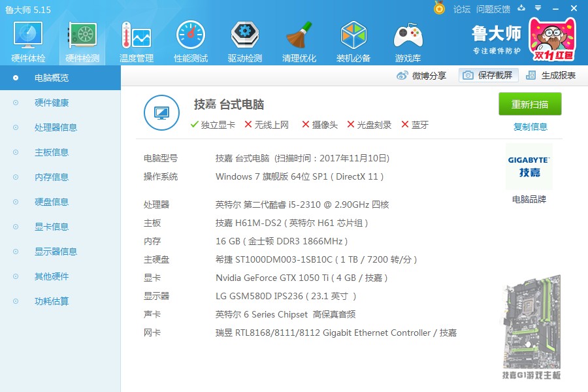588x392 pixels.
Task: Click the 摄像头 feature indicator
Action: click(320, 125)
